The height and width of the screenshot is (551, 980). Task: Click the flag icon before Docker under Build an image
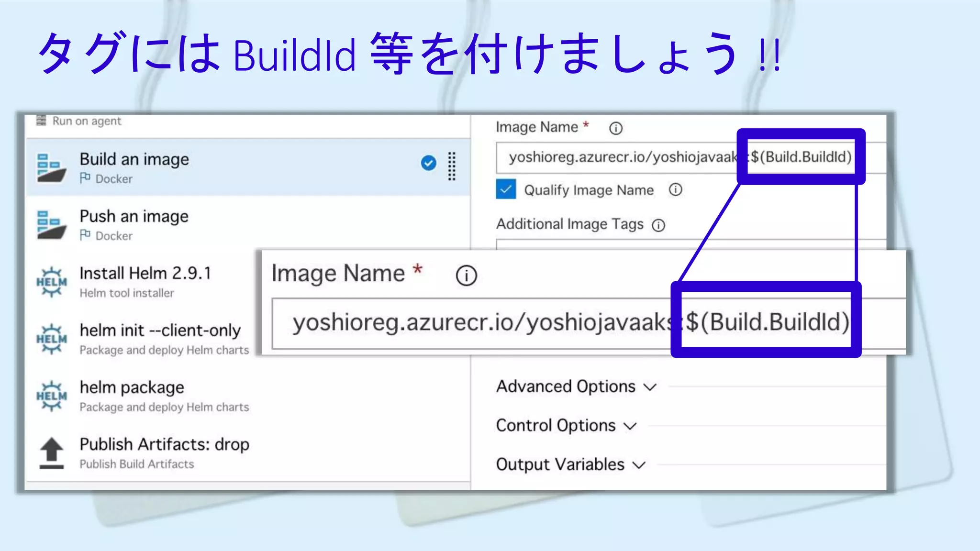85,178
